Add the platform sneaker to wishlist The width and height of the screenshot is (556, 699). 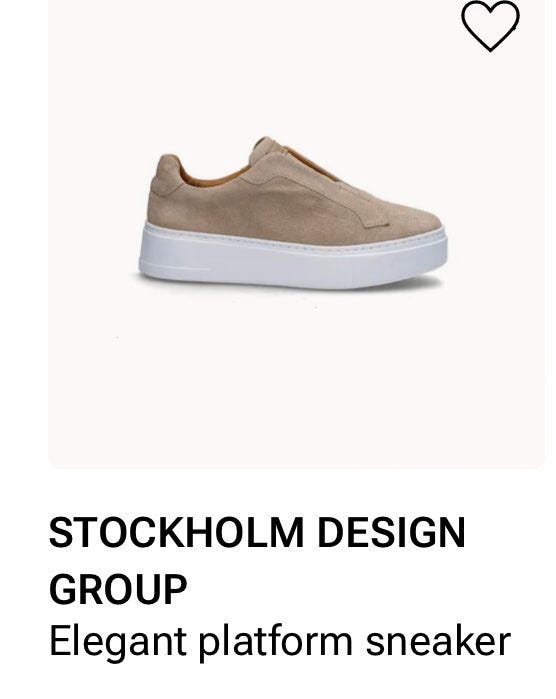coord(490,25)
